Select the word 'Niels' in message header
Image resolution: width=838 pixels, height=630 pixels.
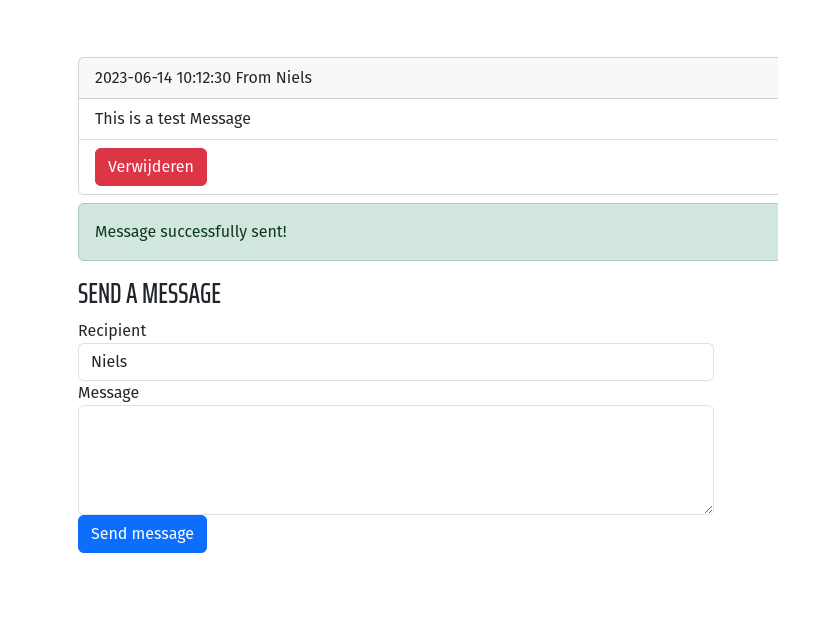[294, 78]
